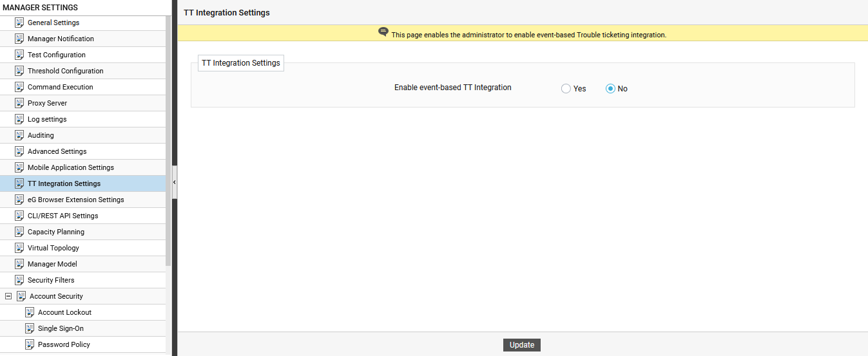The width and height of the screenshot is (868, 356).
Task: Click the sidebar vertical scrollbar
Action: tap(168, 142)
